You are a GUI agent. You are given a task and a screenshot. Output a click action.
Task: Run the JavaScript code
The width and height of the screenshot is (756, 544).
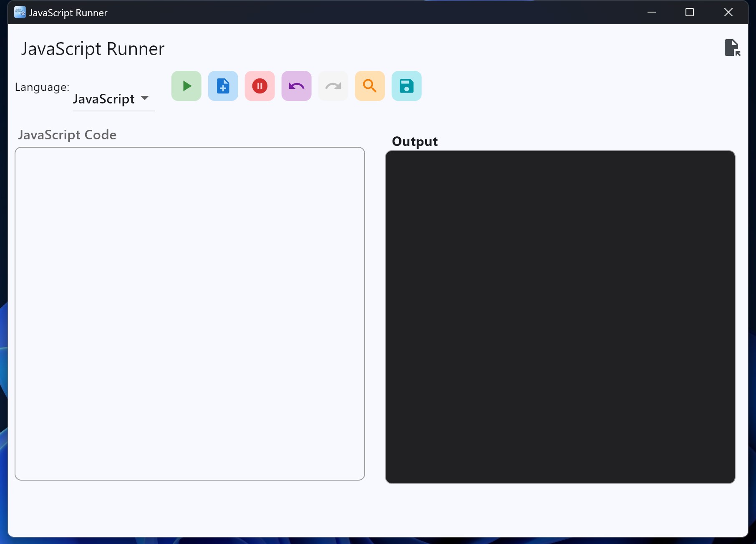point(186,86)
